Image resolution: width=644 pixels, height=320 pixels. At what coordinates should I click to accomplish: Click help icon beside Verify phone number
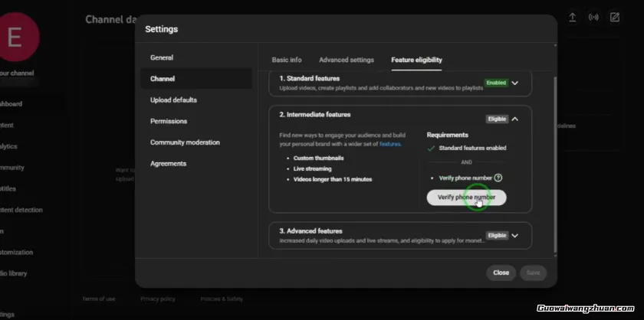498,178
